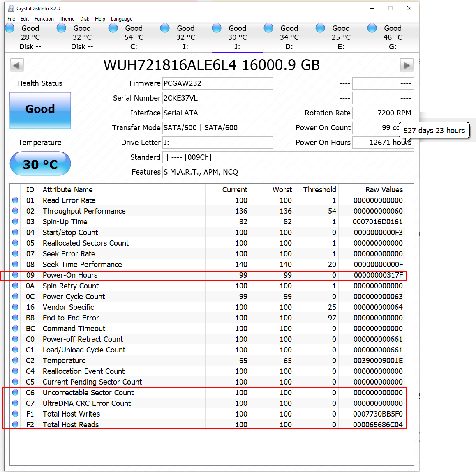This screenshot has height=472, width=476.
Task: Click the Worst column header
Action: (272, 190)
